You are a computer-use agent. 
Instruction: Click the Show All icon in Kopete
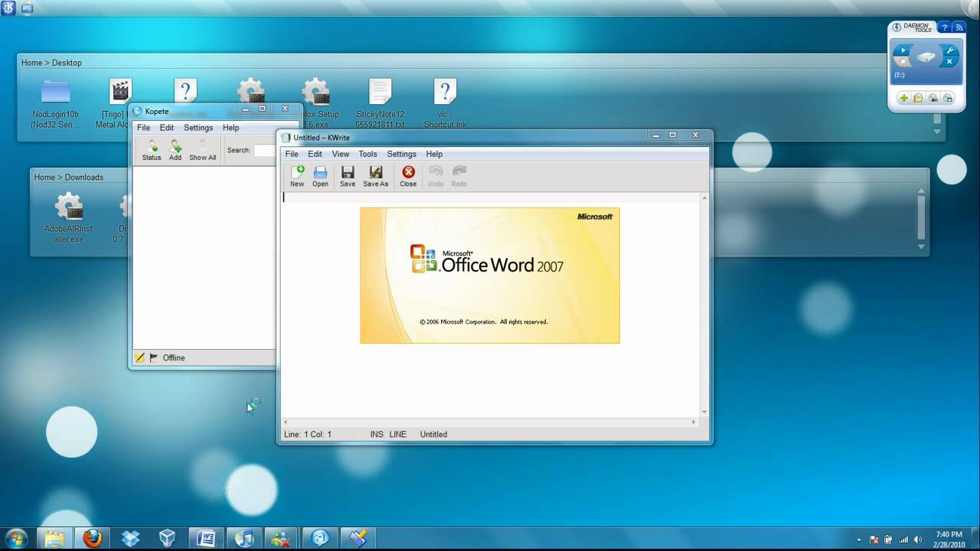[203, 146]
